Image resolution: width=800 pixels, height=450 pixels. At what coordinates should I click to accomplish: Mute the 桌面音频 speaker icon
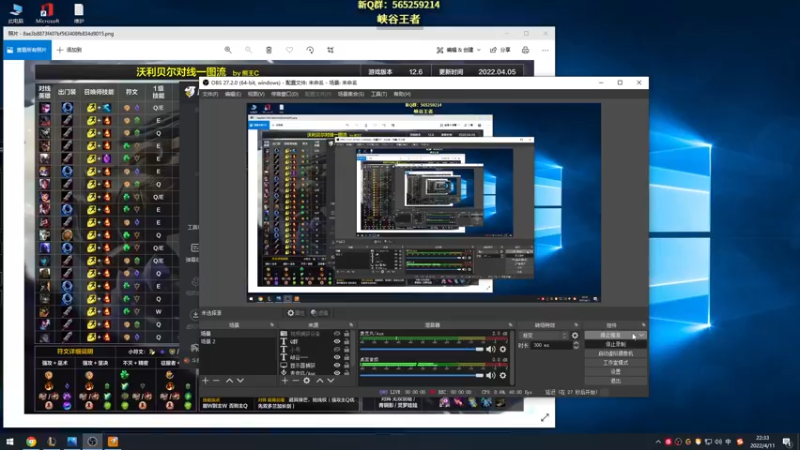(490, 376)
